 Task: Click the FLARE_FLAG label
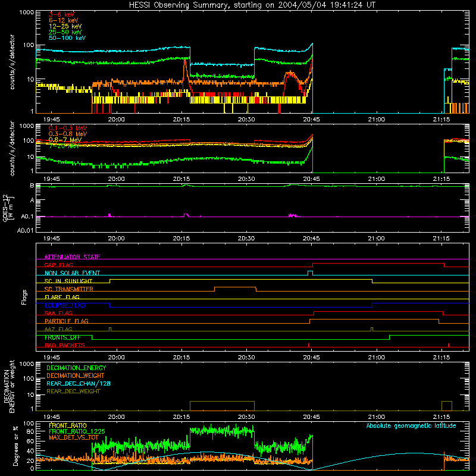click(62, 297)
